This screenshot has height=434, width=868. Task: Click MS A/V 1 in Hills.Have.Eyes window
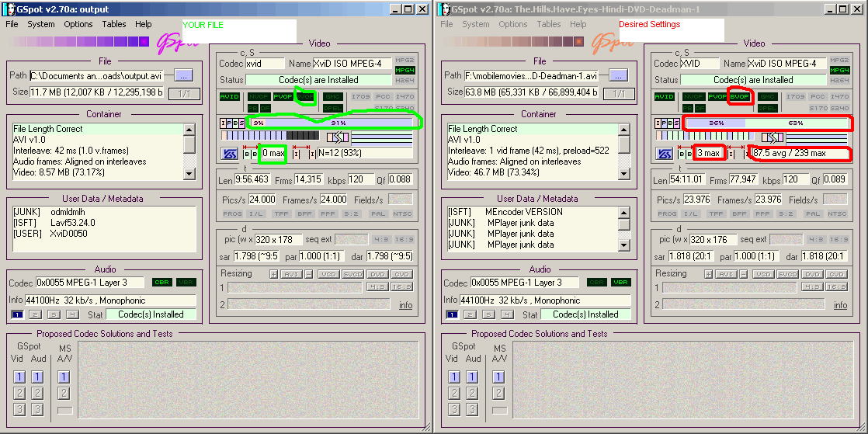(x=498, y=377)
